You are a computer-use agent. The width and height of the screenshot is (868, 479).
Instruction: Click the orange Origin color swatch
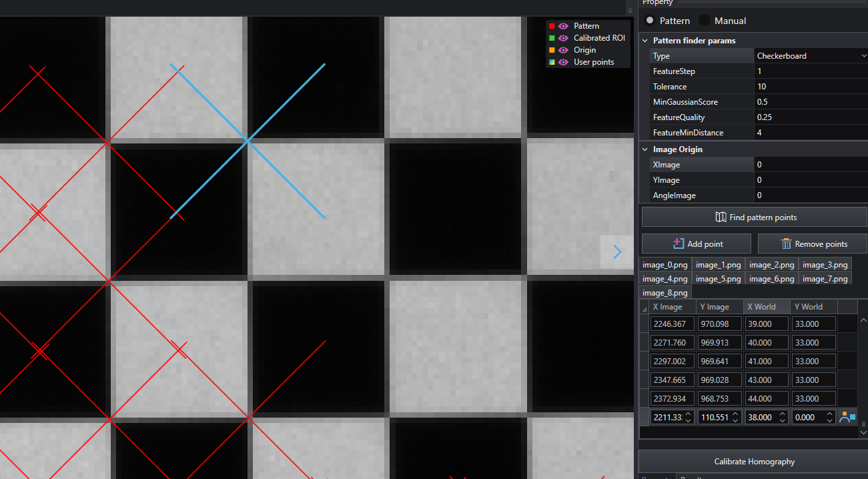click(552, 50)
